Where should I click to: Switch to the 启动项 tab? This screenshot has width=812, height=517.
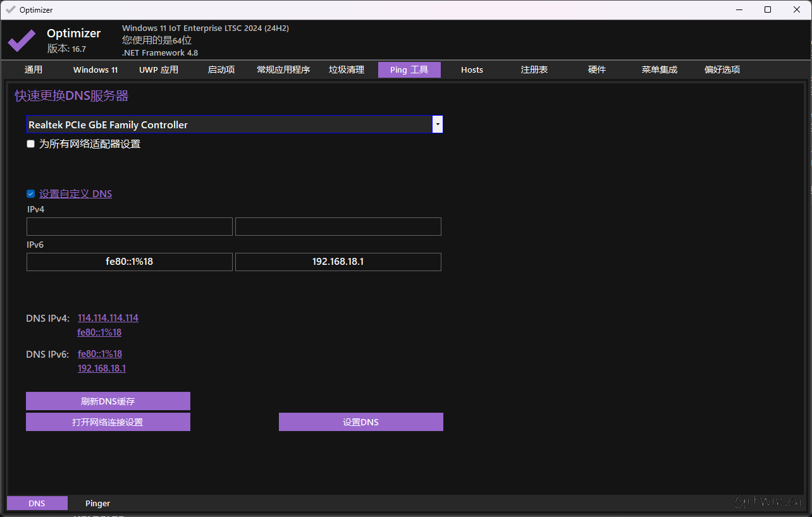point(221,70)
